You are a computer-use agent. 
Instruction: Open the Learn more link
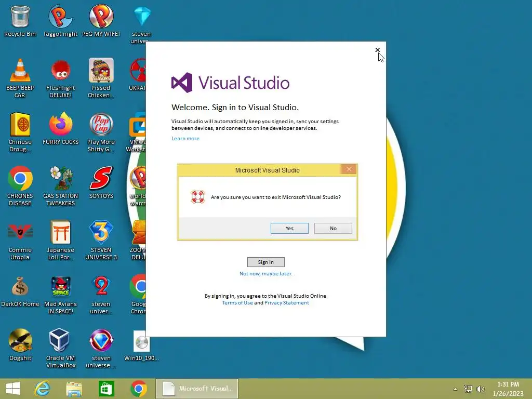(185, 138)
